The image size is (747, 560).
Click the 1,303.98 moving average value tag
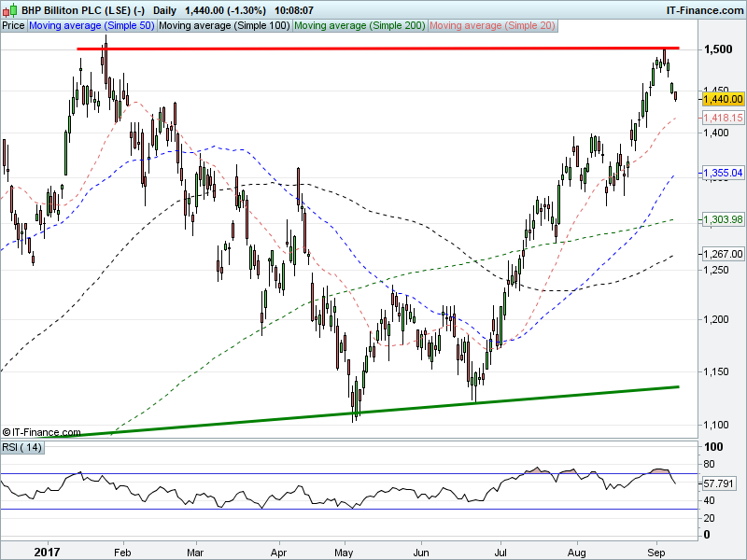(x=723, y=219)
